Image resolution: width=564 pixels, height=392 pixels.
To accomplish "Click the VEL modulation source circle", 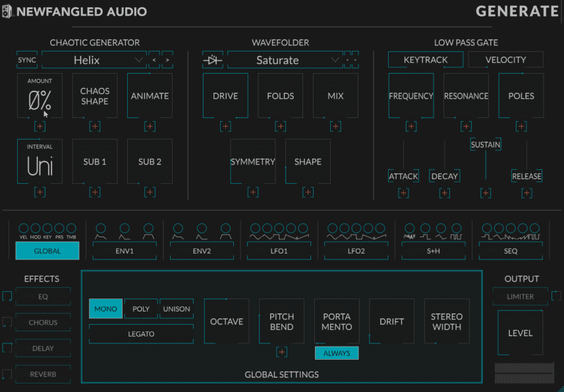I will point(23,228).
